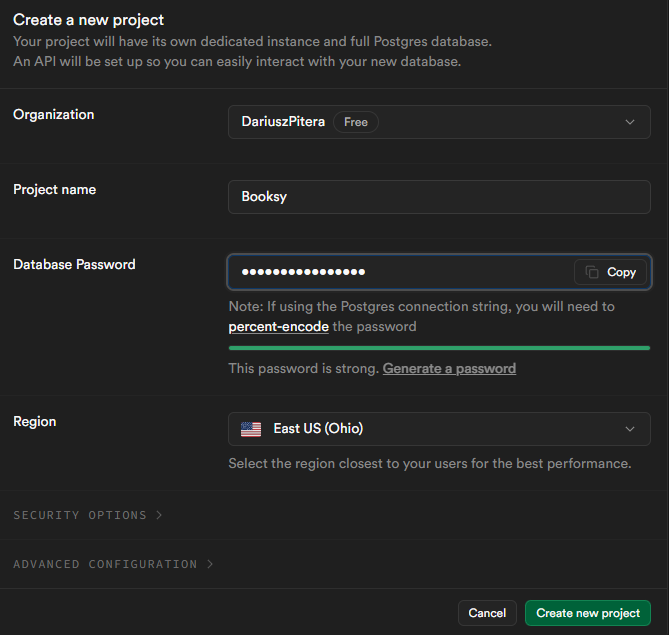Click the green password strength bar
The width and height of the screenshot is (669, 635).
click(439, 348)
